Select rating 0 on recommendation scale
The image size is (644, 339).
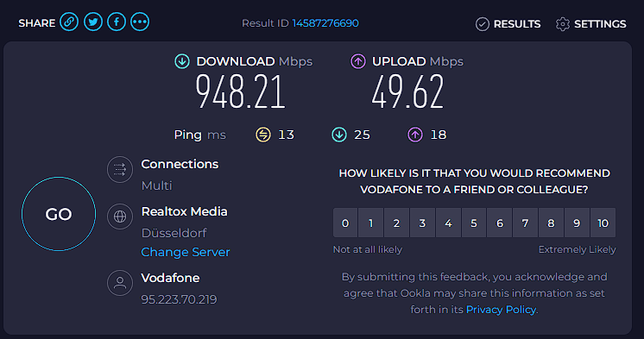click(x=345, y=223)
